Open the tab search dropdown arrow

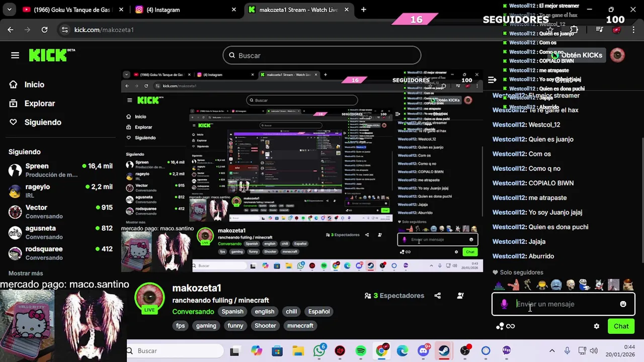[x=9, y=10]
